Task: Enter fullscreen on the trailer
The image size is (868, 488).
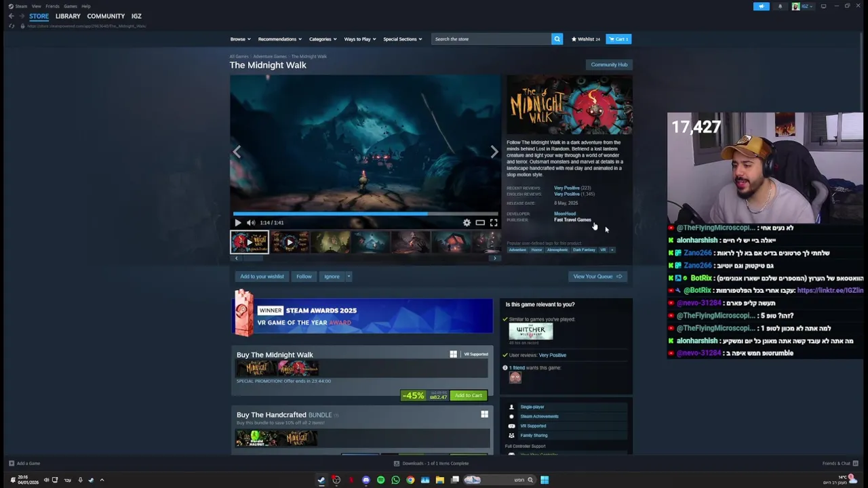Action: 494,222
